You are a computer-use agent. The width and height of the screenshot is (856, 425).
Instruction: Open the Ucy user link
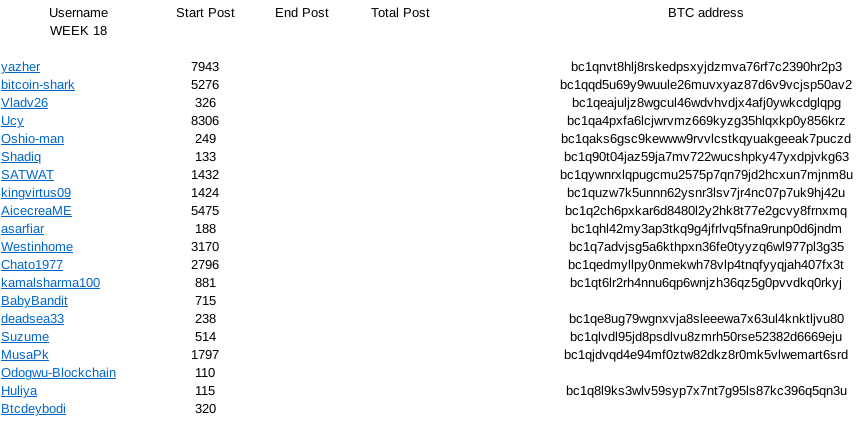coord(12,121)
